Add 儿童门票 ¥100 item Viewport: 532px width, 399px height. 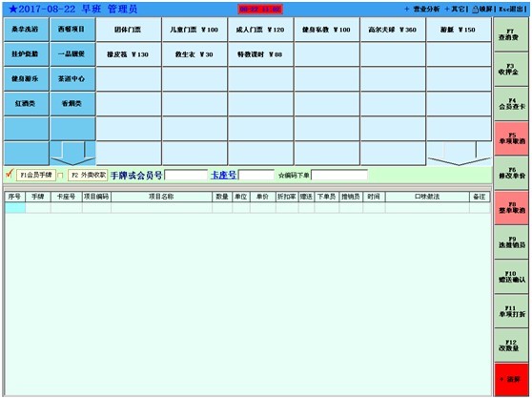[194, 30]
